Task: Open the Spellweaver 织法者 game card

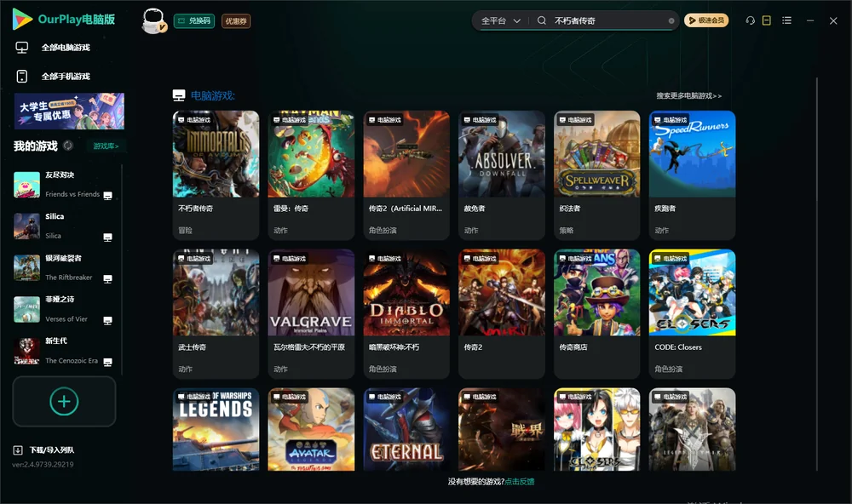Action: click(597, 175)
